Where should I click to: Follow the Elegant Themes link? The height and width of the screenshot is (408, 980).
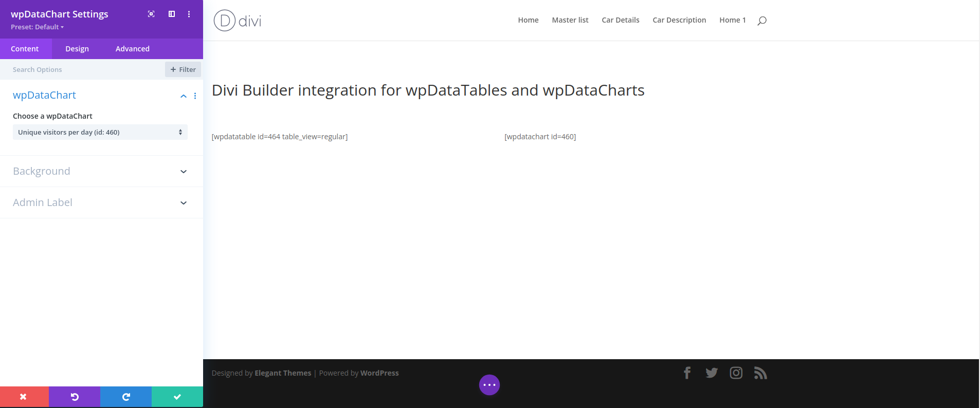point(283,373)
